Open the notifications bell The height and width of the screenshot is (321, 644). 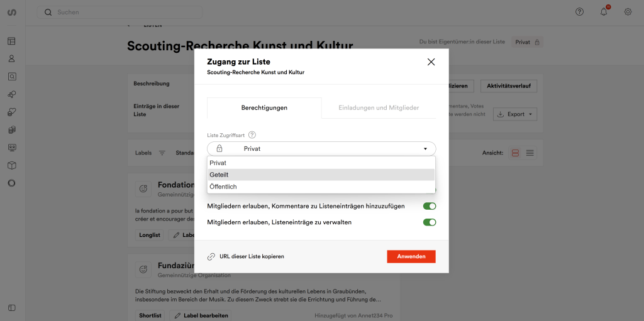604,12
